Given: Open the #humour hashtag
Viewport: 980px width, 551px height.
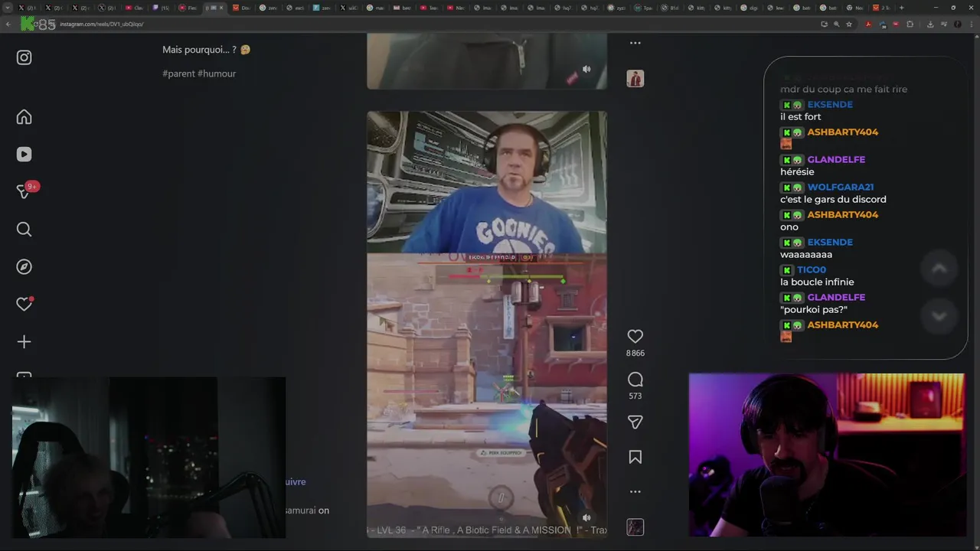Looking at the screenshot, I should 217,73.
